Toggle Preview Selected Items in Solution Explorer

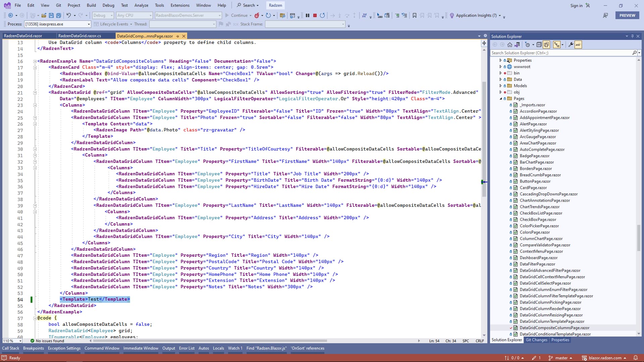[x=578, y=45]
